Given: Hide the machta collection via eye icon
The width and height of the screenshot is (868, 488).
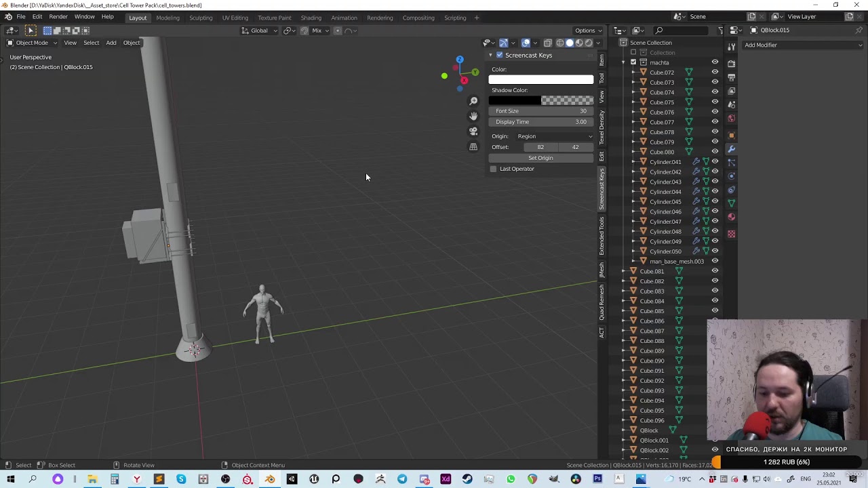Looking at the screenshot, I should (715, 62).
